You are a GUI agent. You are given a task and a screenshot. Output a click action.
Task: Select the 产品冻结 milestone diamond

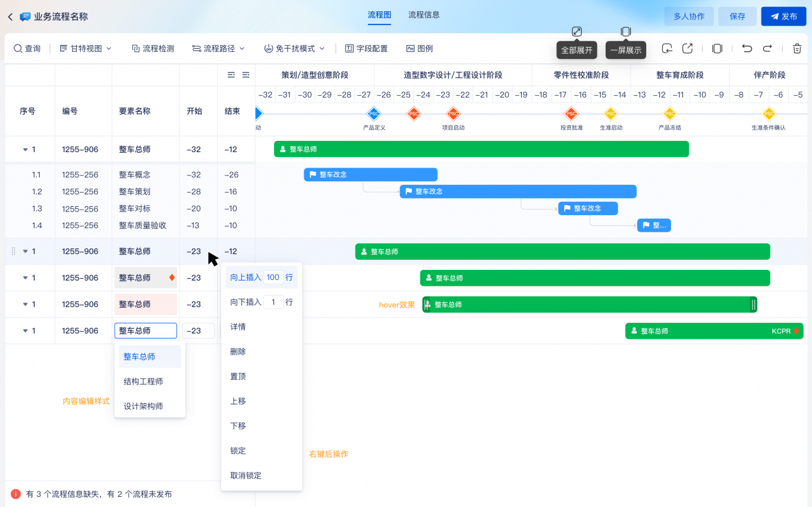(x=670, y=114)
